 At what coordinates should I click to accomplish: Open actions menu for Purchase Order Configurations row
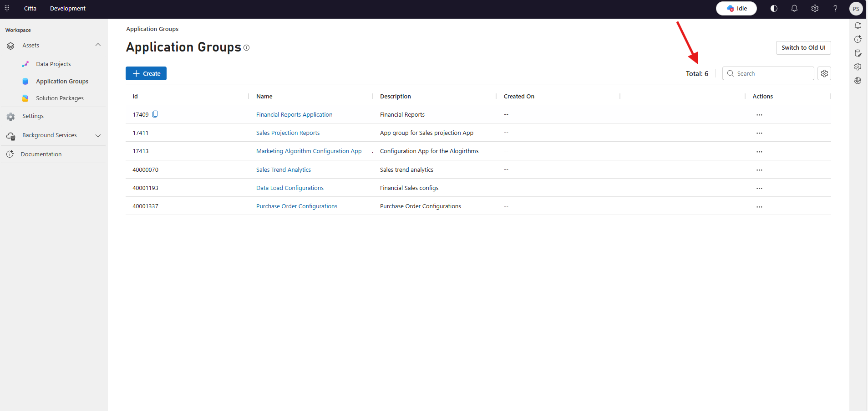(x=759, y=207)
